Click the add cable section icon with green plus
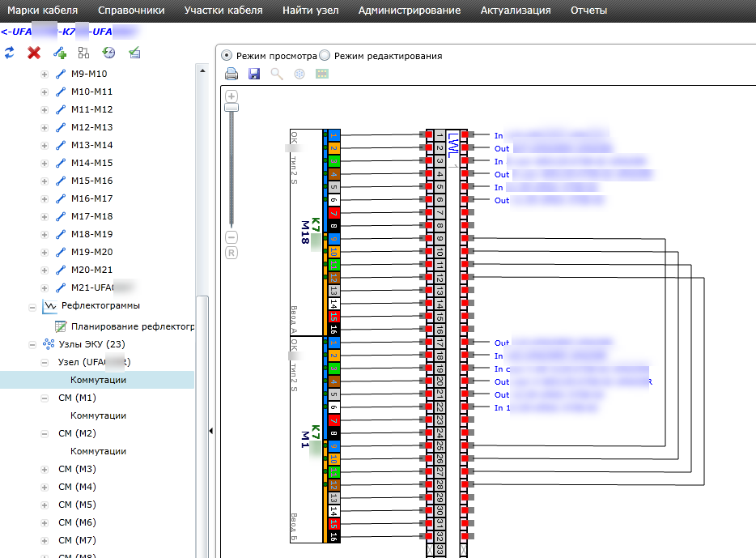 pyautogui.click(x=60, y=53)
